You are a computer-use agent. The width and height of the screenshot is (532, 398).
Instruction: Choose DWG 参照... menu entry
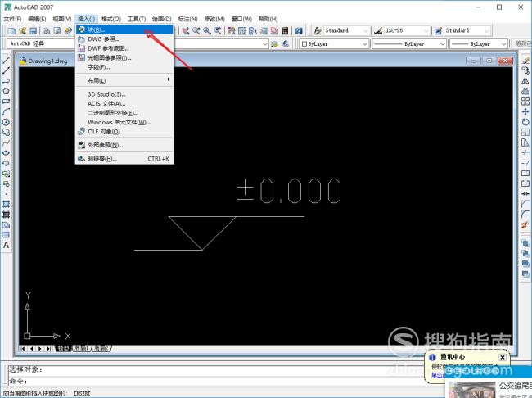point(124,39)
